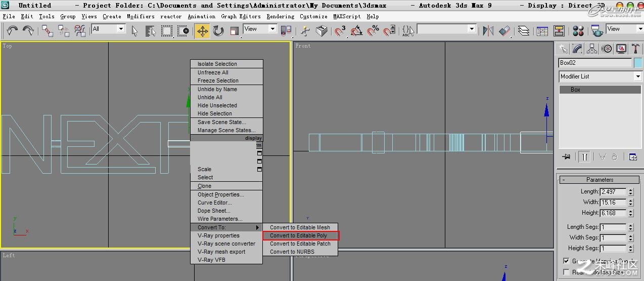Image resolution: width=644 pixels, height=281 pixels.
Task: Click the Redo arrow icon
Action: [x=28, y=31]
